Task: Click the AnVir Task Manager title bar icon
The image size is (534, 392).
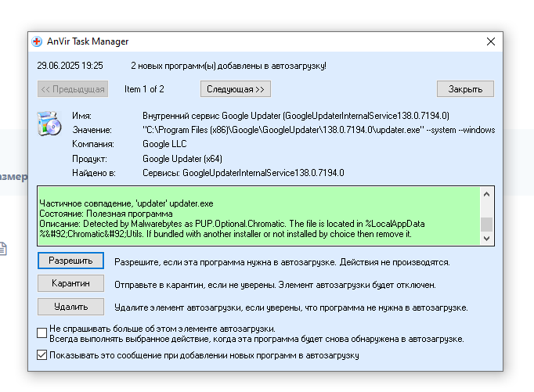Action: (x=38, y=41)
